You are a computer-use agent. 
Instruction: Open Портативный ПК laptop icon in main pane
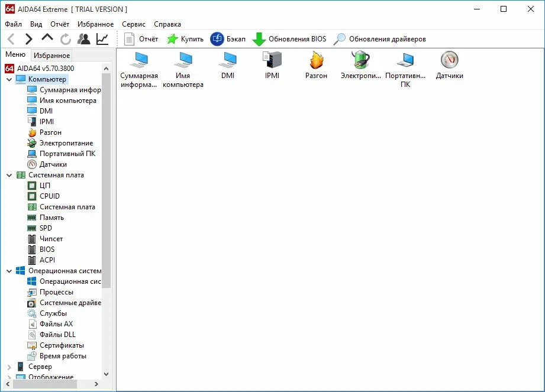click(x=405, y=69)
